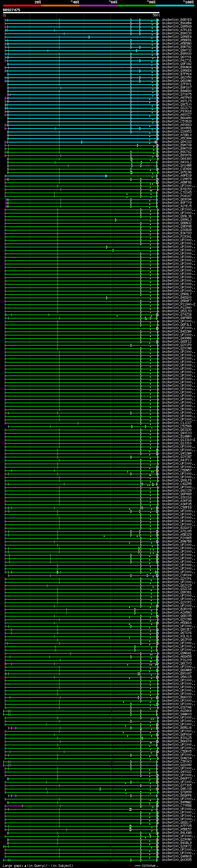Open hit UniRef100_A7PLE6
Image resolution: width=197 pixels, height=868 pixels.
click(177, 30)
